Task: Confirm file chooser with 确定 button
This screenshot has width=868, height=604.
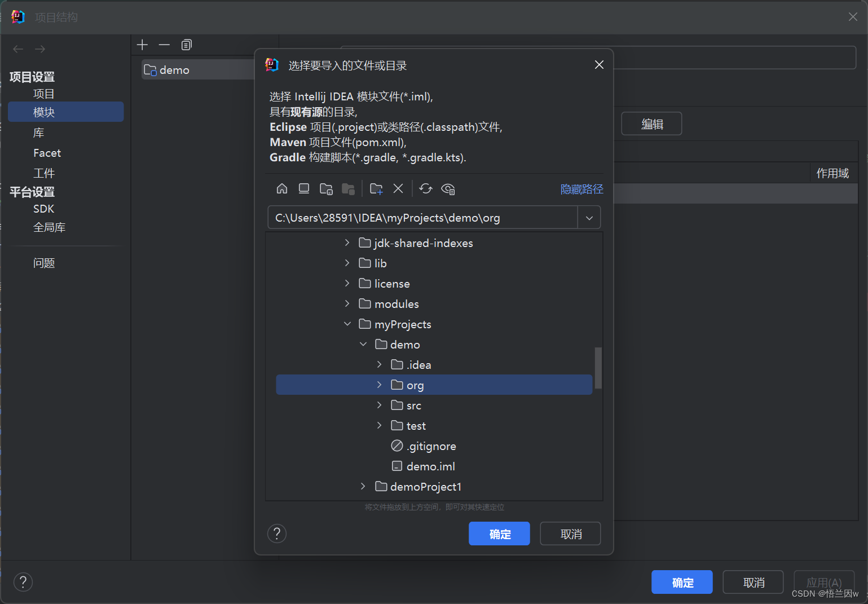Action: pos(499,534)
